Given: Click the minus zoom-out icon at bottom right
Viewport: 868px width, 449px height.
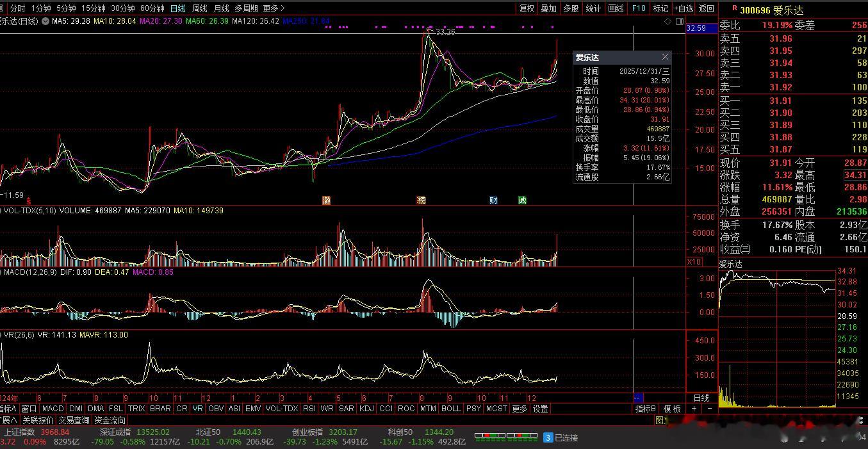Looking at the screenshot, I should click(x=709, y=409).
